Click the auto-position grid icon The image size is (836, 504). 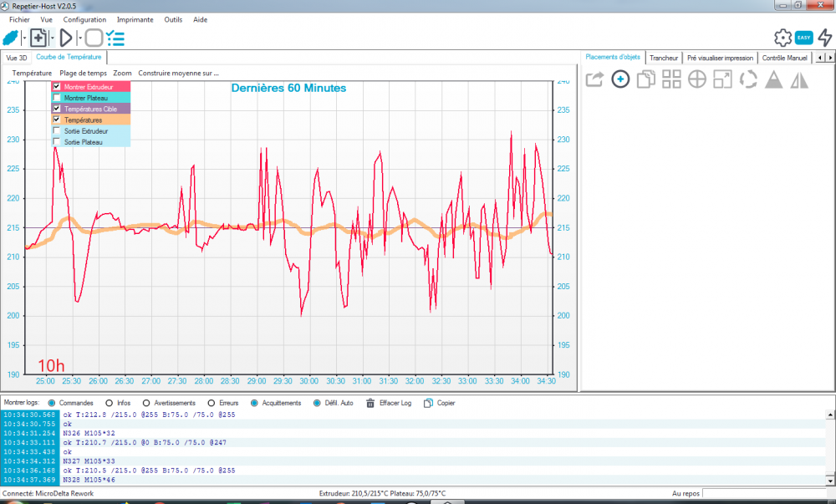click(x=671, y=79)
